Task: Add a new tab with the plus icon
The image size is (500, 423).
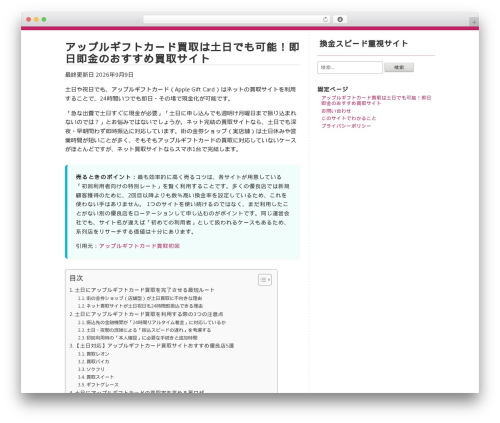Action: click(x=474, y=22)
